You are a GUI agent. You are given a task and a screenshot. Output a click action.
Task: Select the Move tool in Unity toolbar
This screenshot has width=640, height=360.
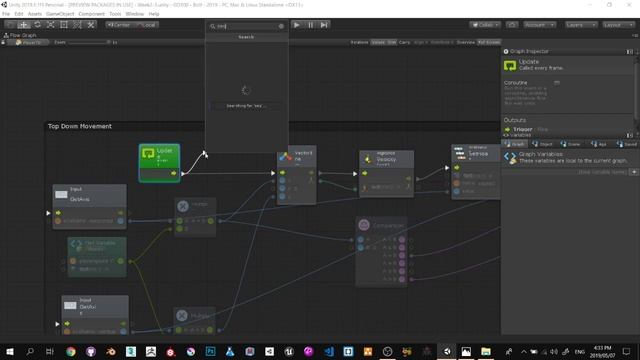(x=24, y=25)
